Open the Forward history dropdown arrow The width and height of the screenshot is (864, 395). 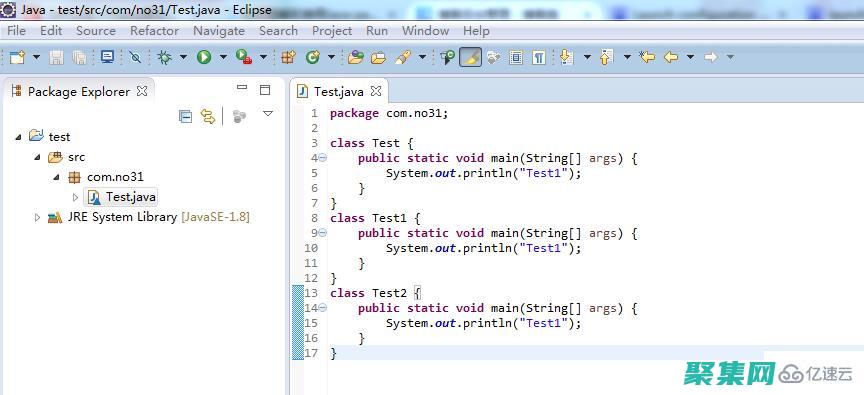click(x=730, y=57)
